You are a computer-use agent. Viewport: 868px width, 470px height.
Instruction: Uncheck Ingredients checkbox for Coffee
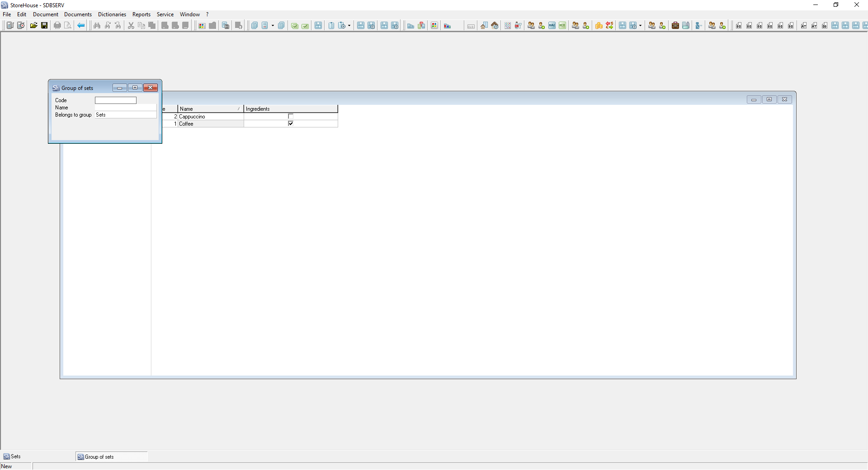291,123
